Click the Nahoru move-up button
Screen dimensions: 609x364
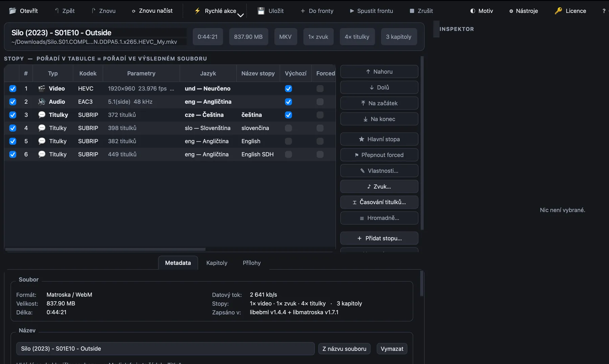379,72
